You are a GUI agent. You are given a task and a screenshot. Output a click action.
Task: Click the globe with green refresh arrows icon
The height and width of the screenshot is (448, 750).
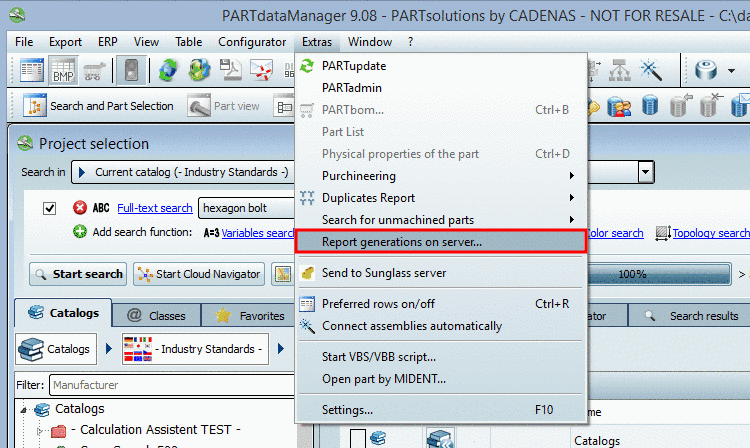(x=168, y=70)
